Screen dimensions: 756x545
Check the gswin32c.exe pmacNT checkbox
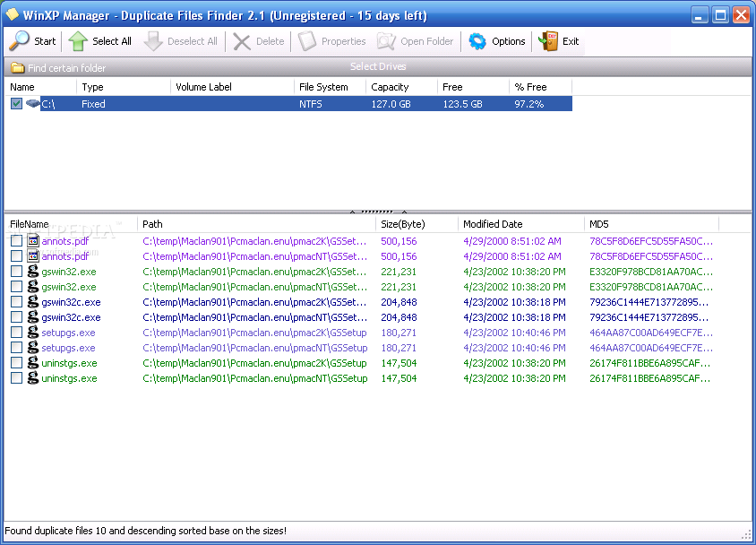[16, 317]
